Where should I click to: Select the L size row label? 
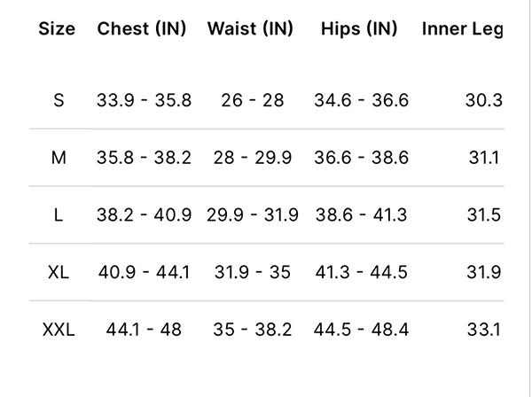tap(59, 215)
